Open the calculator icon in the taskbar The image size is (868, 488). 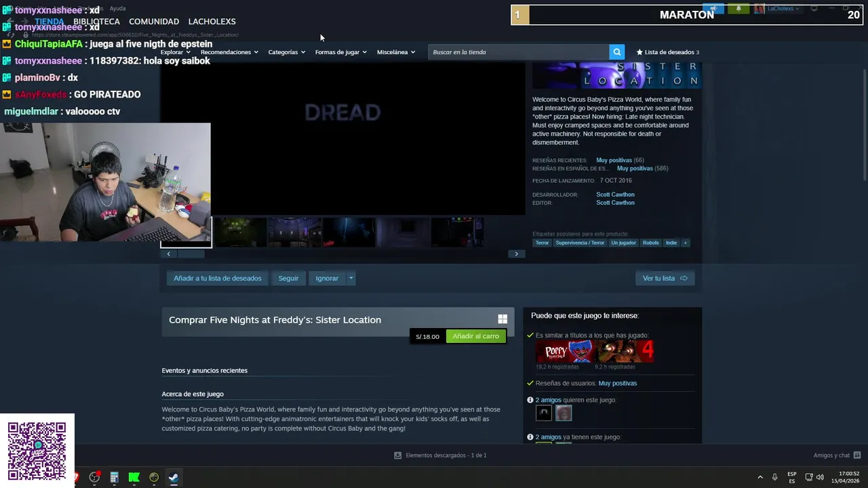tap(114, 477)
